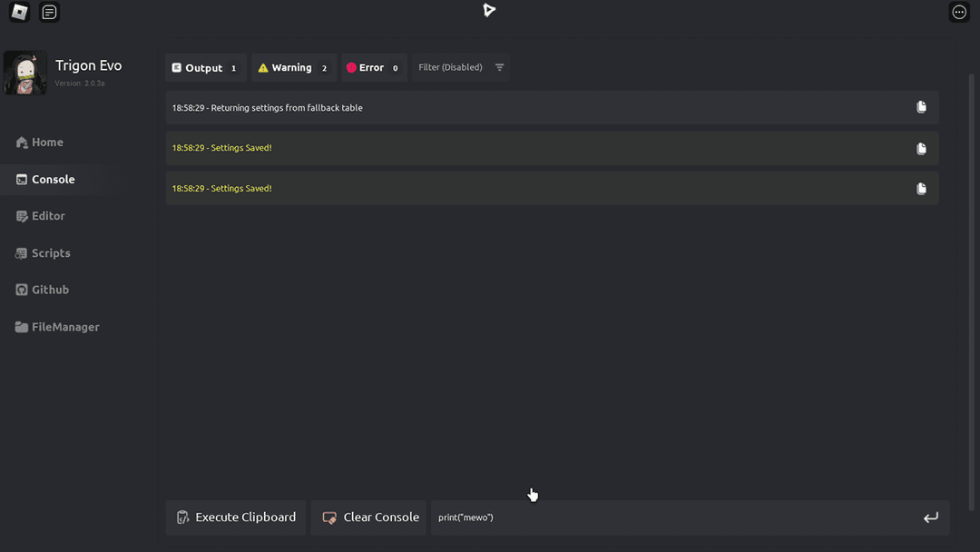The width and height of the screenshot is (980, 552).
Task: Open the ellipsis menu in the top-right corner
Action: (959, 12)
